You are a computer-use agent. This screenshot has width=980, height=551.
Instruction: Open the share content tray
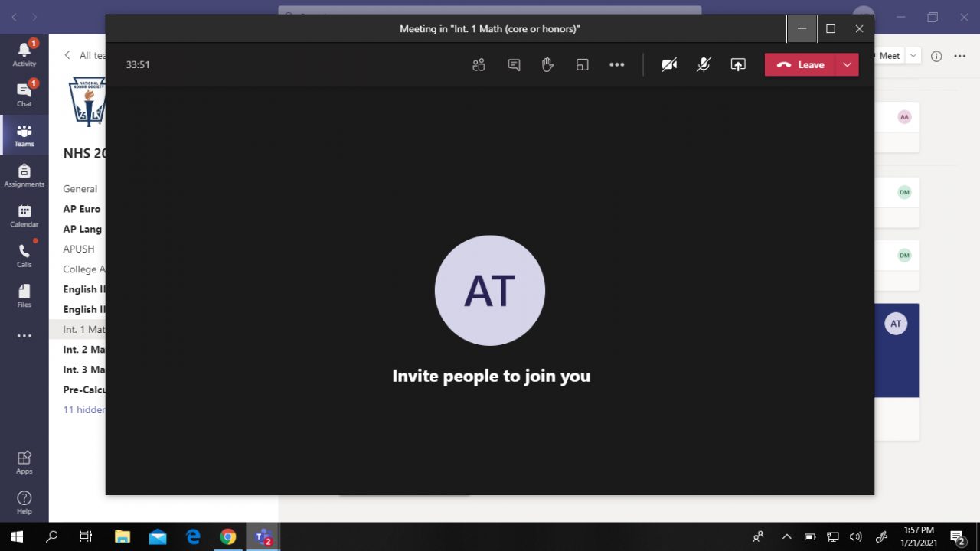click(x=737, y=65)
